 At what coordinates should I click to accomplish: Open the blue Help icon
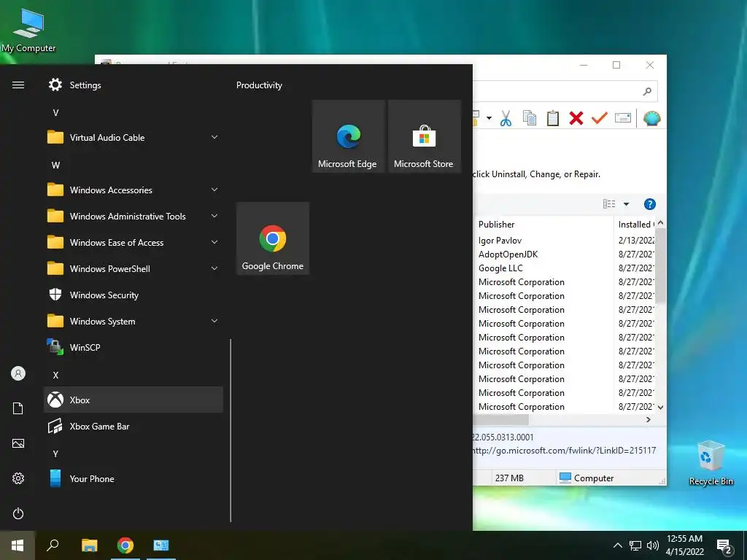point(650,204)
